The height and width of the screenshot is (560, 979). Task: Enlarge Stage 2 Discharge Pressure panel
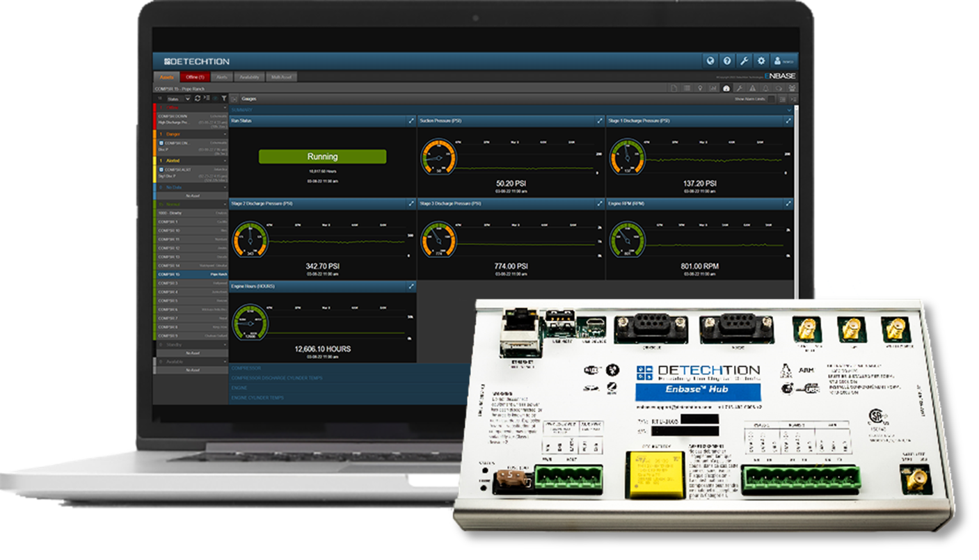click(411, 204)
